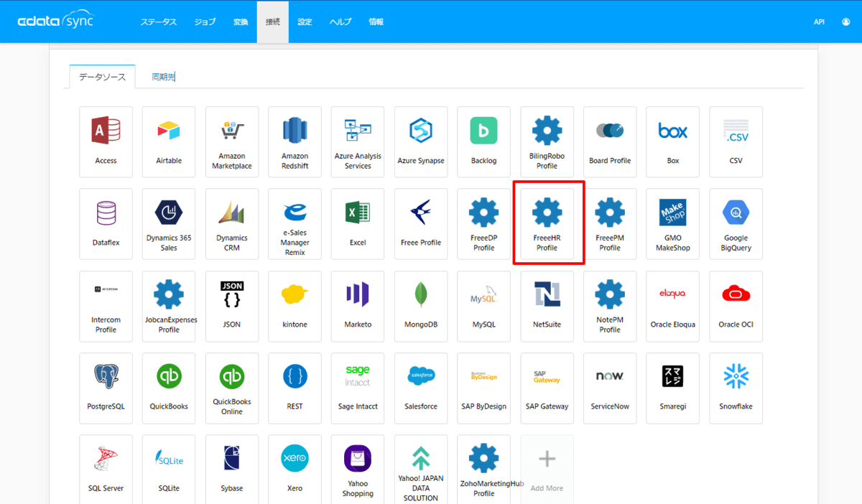The width and height of the screenshot is (862, 504).
Task: Select the Board Profile connector
Action: pyautogui.click(x=610, y=142)
